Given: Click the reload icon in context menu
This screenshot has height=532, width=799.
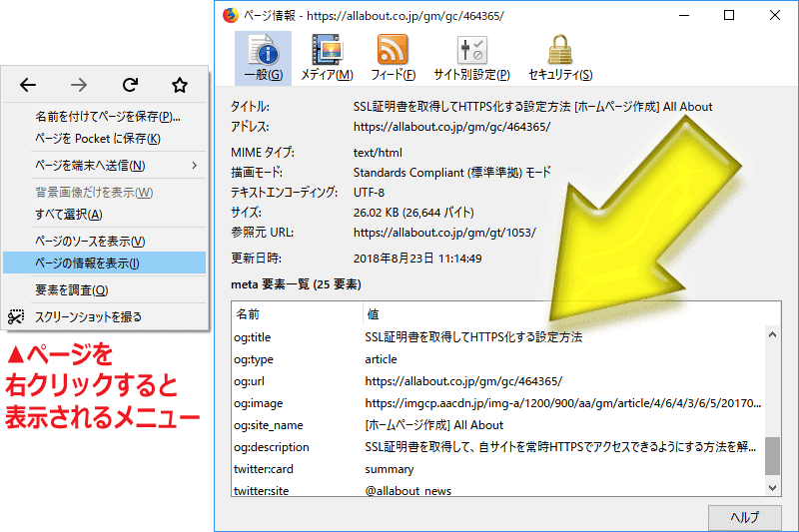Looking at the screenshot, I should pos(130,85).
